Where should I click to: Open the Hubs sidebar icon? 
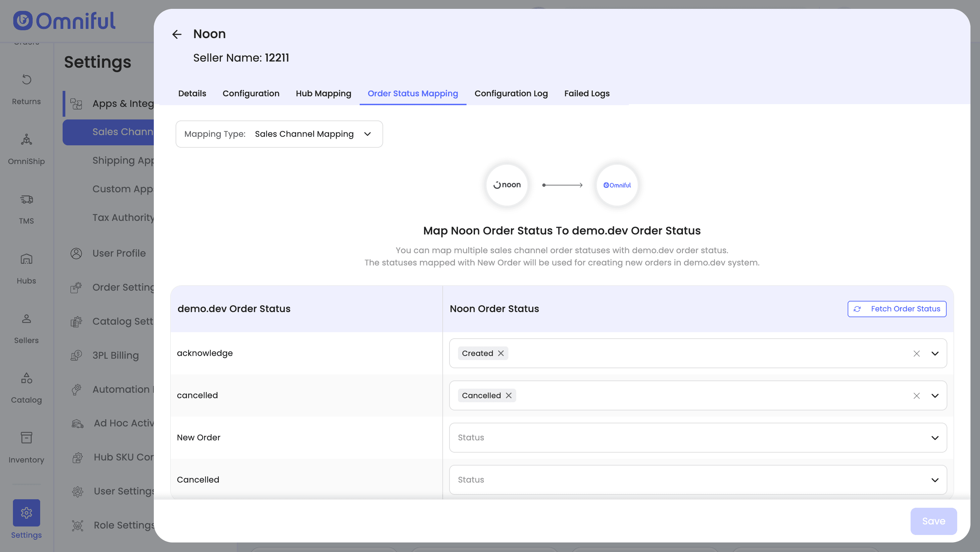[26, 259]
